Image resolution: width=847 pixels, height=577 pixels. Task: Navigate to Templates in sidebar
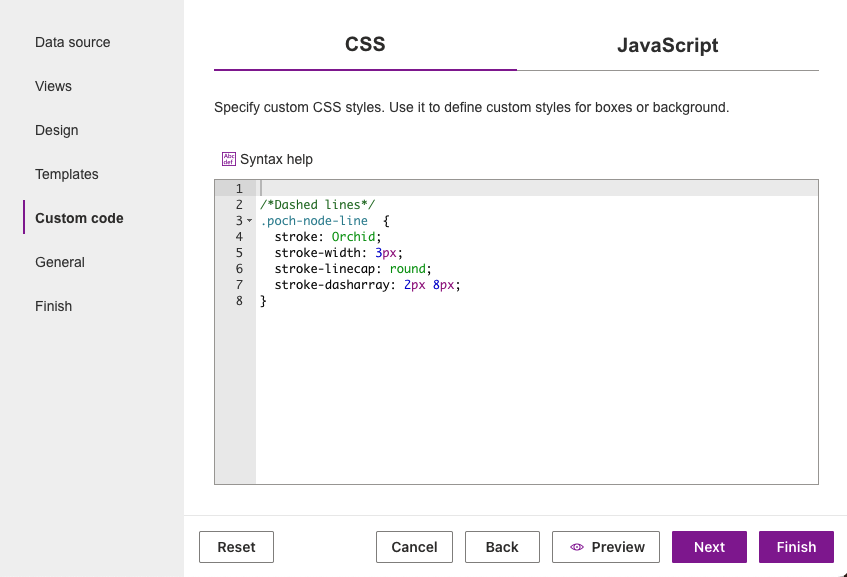pos(67,174)
